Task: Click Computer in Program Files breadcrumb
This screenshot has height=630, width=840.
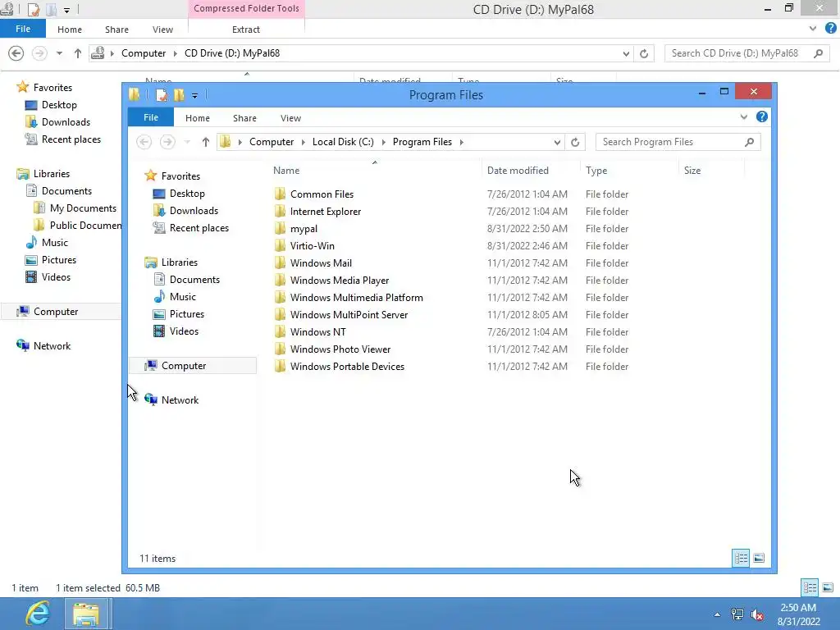Action: pos(271,142)
